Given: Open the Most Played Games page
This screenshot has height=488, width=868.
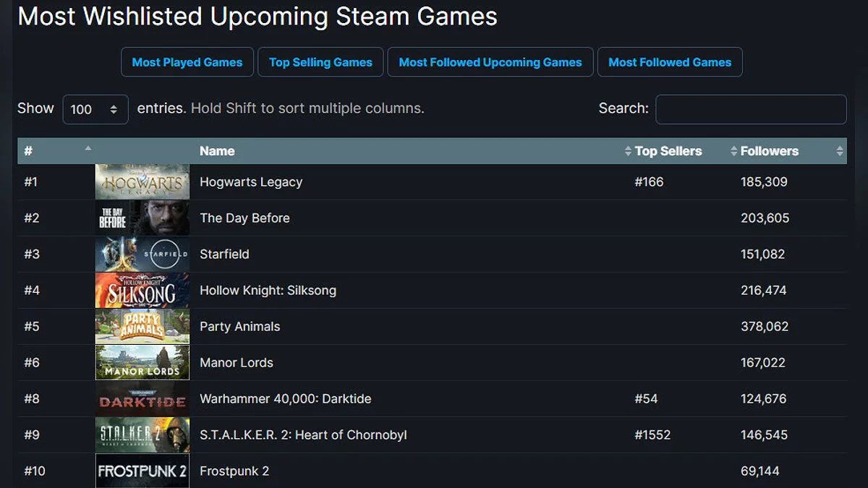Looking at the screenshot, I should point(187,62).
